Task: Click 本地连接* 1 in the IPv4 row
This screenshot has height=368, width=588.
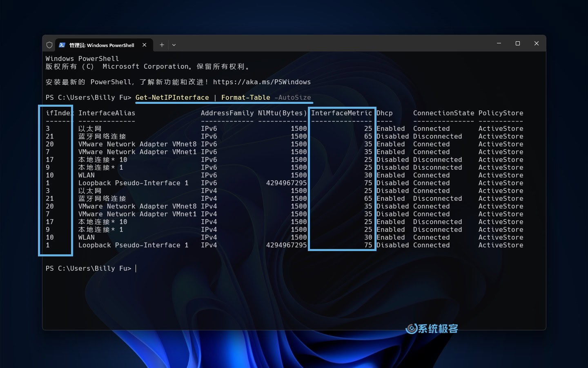Action: tap(100, 229)
